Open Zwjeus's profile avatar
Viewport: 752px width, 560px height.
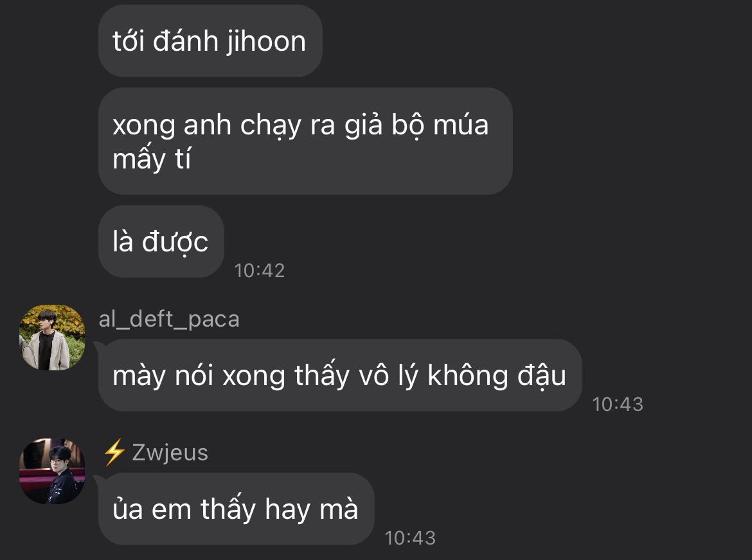click(52, 471)
